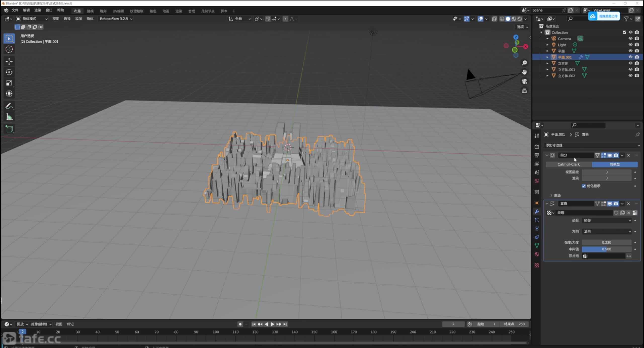Open the 帮助 menu
The image size is (644, 348).
tap(60, 10)
